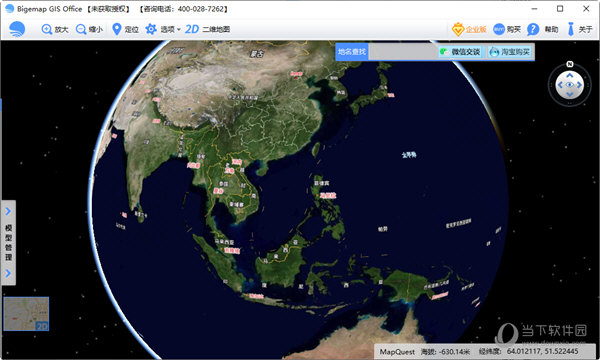Pan left with the compass arrow
Image resolution: width=600 pixels, height=360 pixels.
tap(560, 85)
